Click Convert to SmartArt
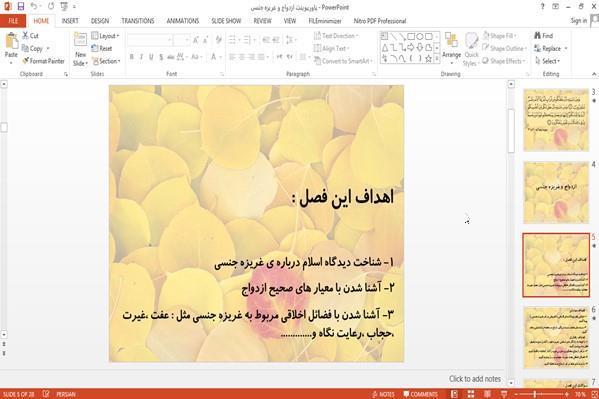 342,61
